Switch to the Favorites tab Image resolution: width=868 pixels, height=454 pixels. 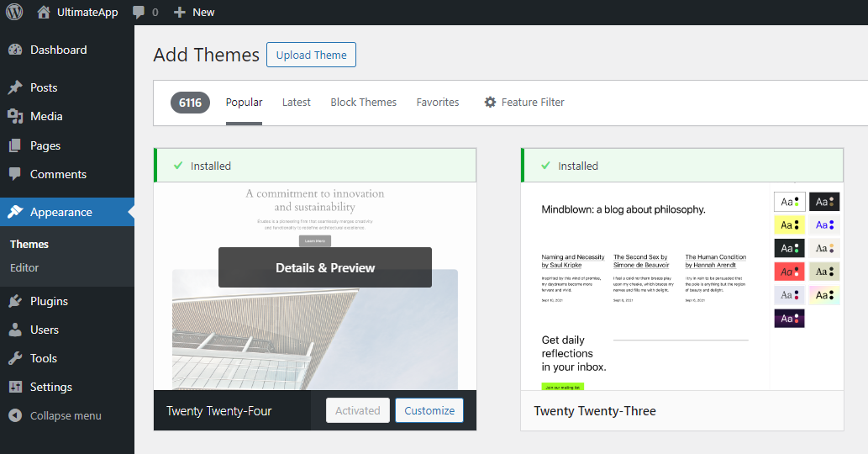coord(438,103)
